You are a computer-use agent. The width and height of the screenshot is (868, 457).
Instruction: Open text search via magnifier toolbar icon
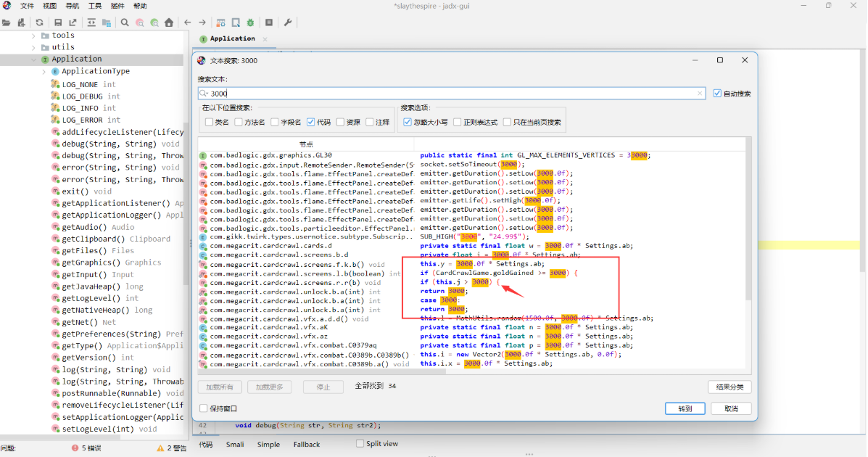coord(125,22)
